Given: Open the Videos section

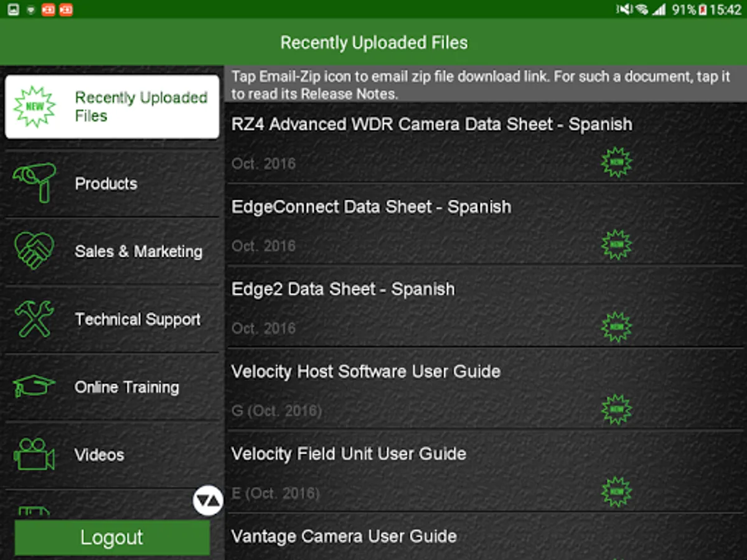Looking at the screenshot, I should coord(112,455).
